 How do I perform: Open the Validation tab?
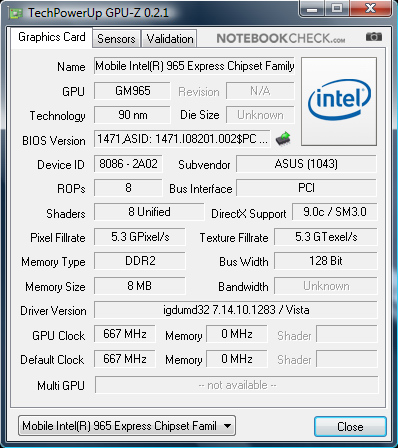pos(170,38)
